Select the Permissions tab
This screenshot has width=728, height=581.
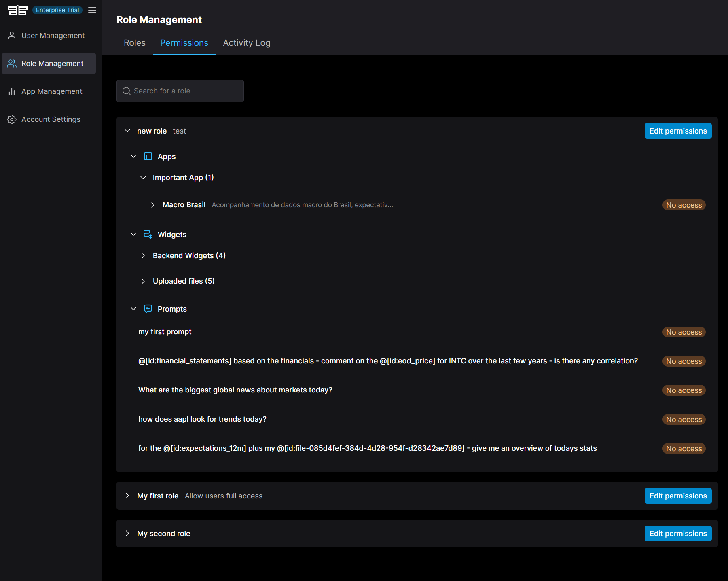[184, 43]
